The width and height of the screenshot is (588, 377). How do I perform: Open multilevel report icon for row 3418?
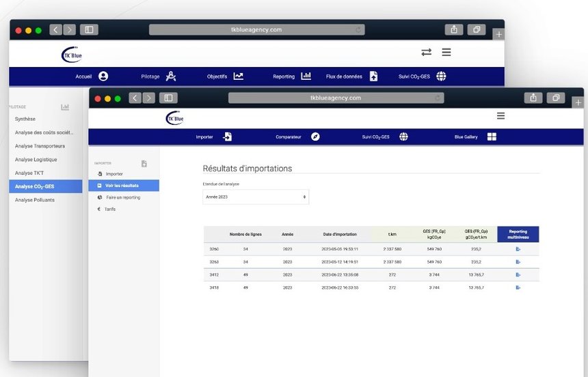[518, 288]
